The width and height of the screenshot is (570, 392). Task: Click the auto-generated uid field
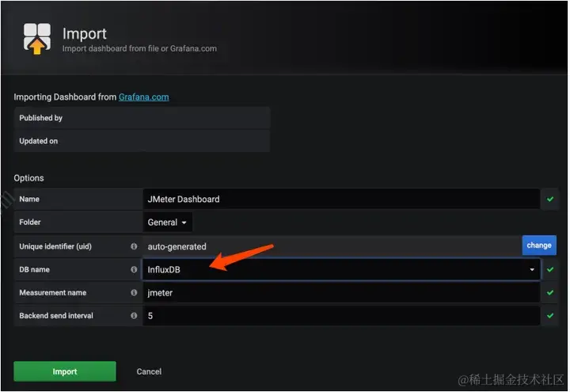(332, 246)
